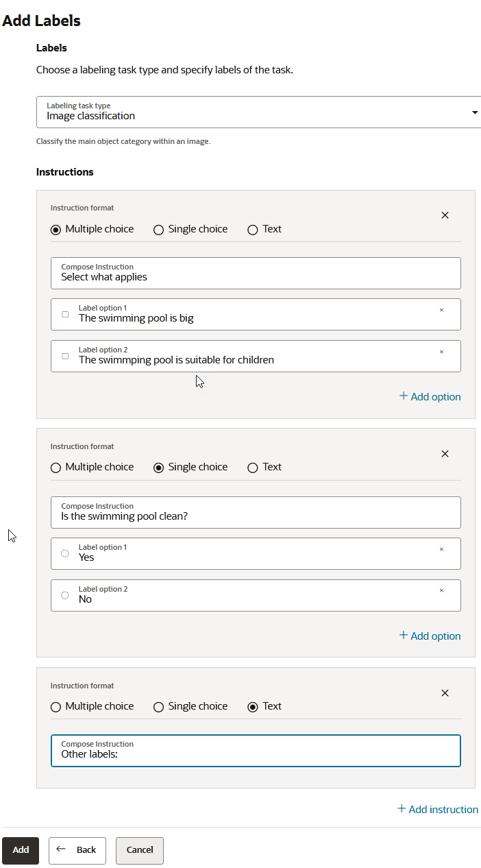Image resolution: width=481 pixels, height=868 pixels.
Task: Delete the 'Yes' label option
Action: pyautogui.click(x=441, y=549)
